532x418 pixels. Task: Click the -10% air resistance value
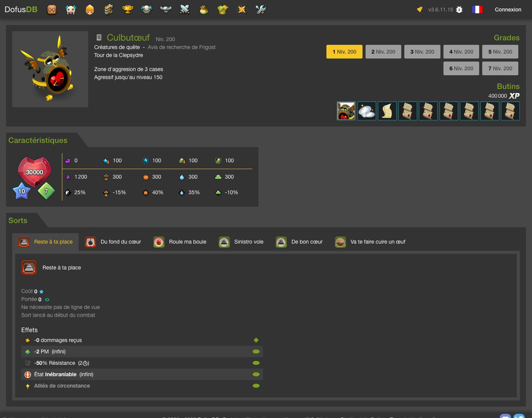231,192
